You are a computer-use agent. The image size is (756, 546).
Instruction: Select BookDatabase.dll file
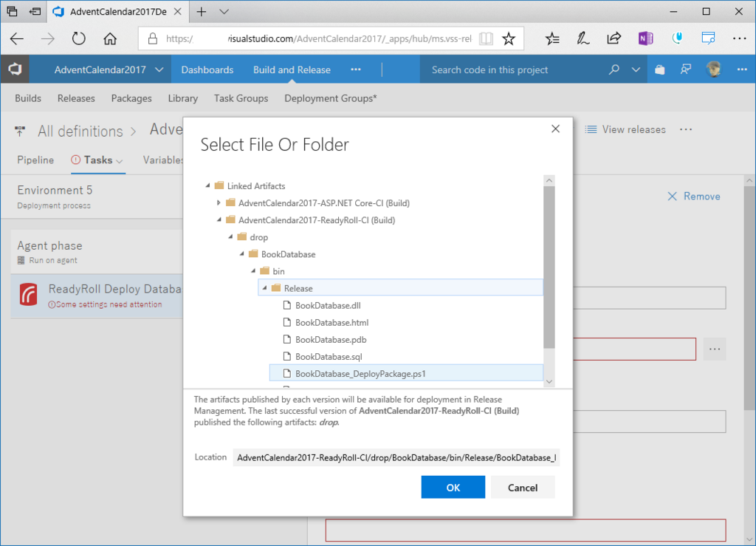[328, 305]
